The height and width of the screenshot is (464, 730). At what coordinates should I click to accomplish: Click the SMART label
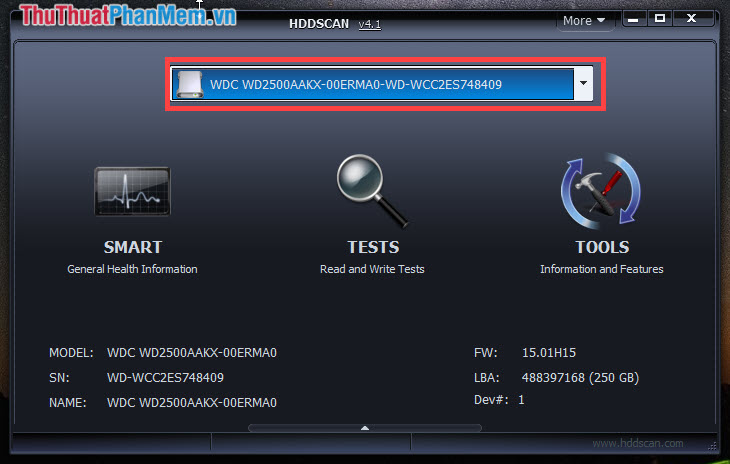(133, 247)
